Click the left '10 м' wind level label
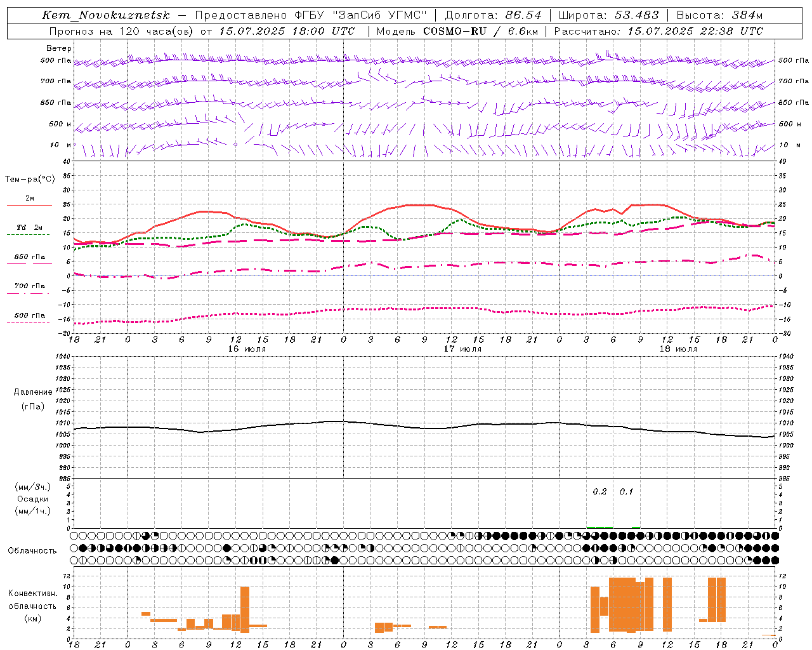812x650 pixels. [x=60, y=145]
